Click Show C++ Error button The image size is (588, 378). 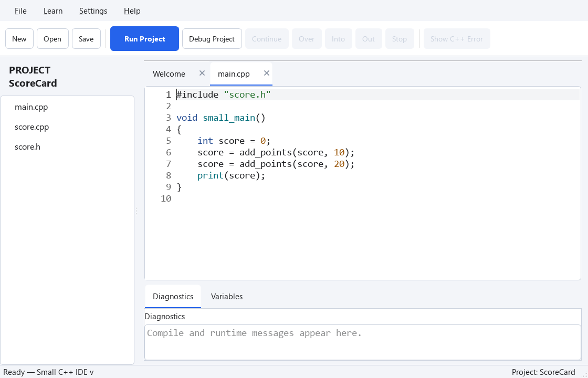coord(457,39)
